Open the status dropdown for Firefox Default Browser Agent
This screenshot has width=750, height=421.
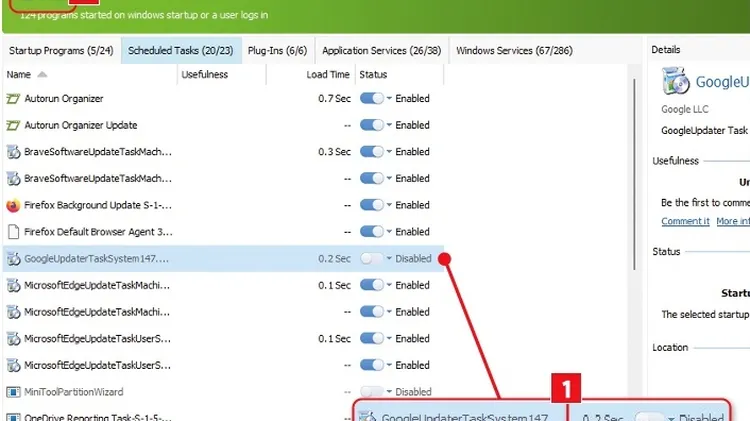click(390, 232)
